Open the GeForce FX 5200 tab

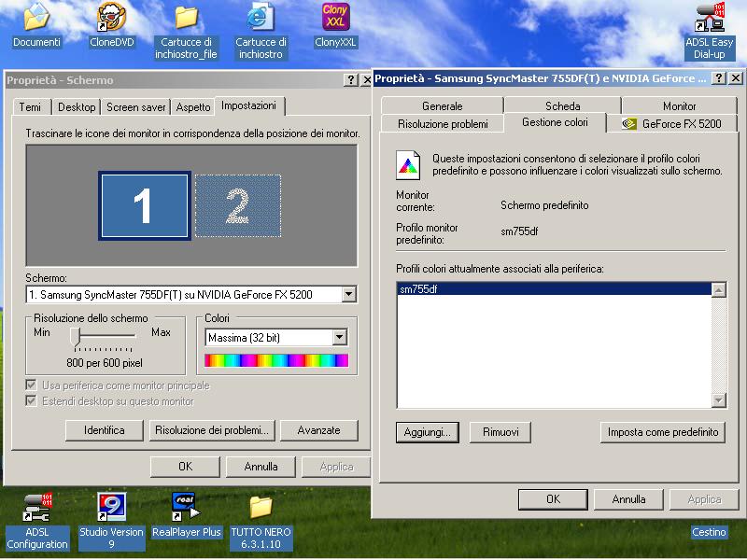point(672,124)
